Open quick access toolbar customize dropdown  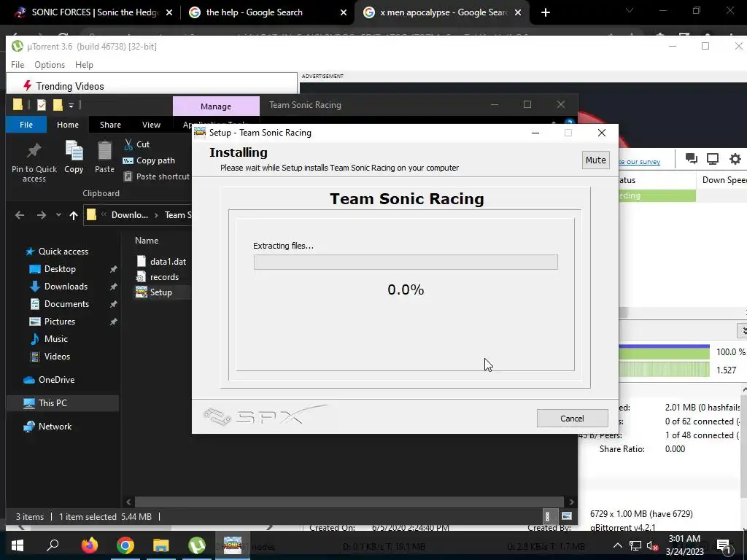point(71,105)
